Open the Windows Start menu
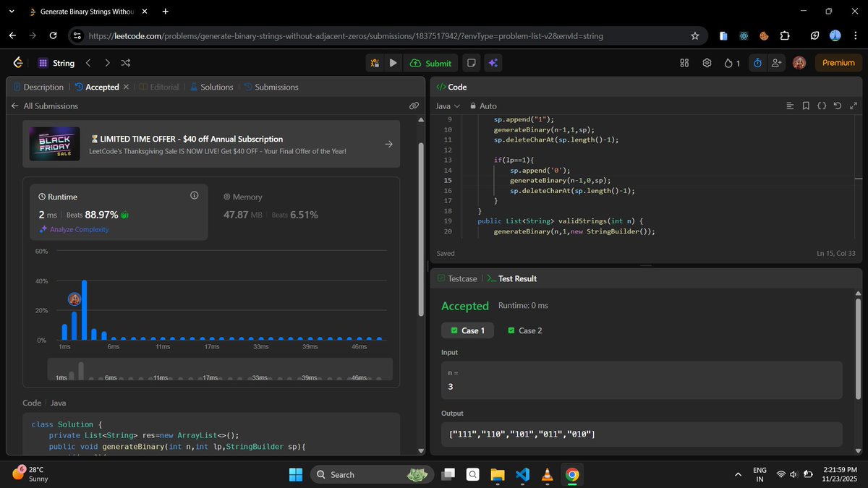 tap(296, 474)
